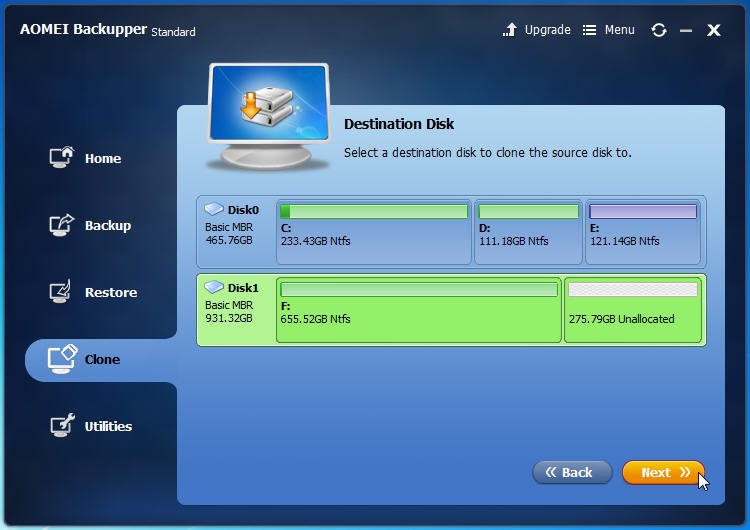
Task: Go to Utilities label in sidebar
Action: [x=108, y=426]
